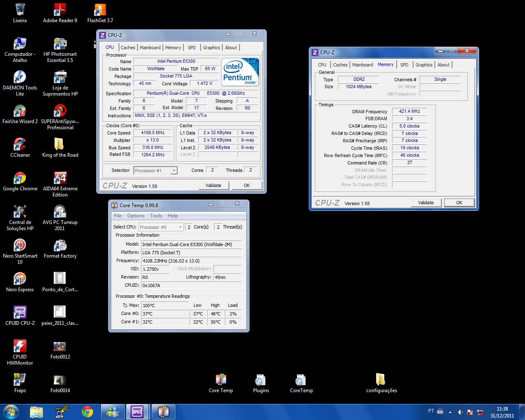The image size is (525, 420).
Task: Click volume speaker icon in system tray
Action: (460, 412)
